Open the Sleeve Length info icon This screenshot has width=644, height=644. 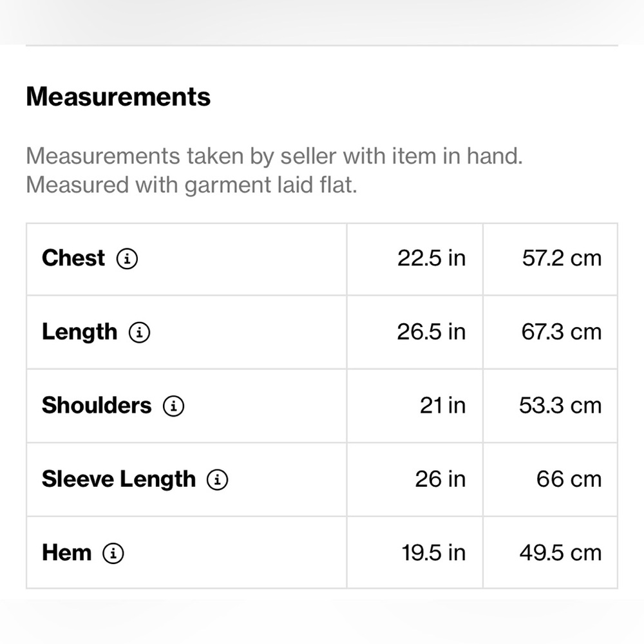click(217, 480)
